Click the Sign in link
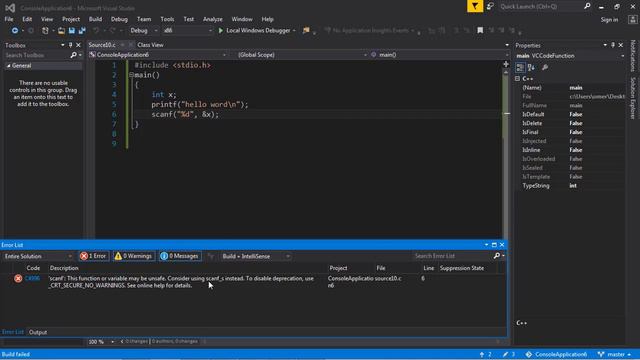 coord(609,20)
